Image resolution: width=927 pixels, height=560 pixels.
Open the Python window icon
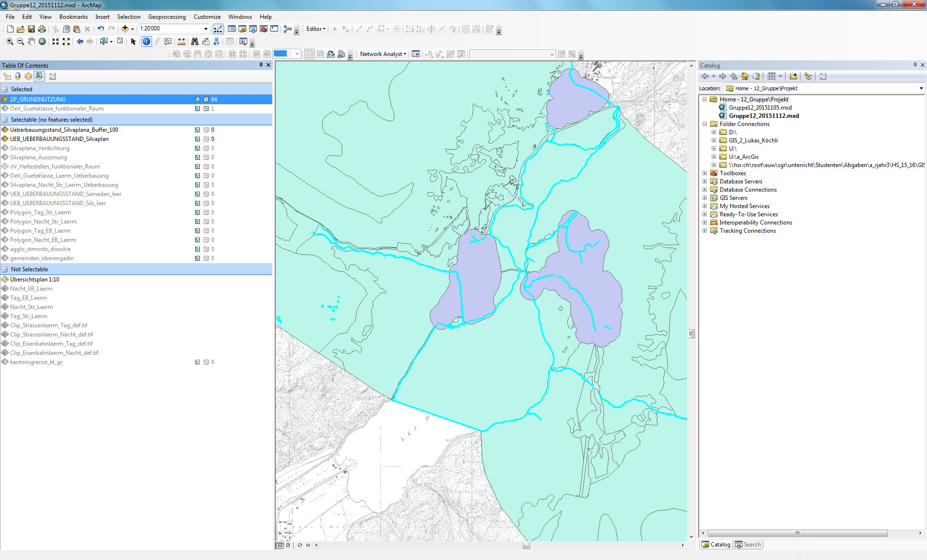(x=274, y=29)
